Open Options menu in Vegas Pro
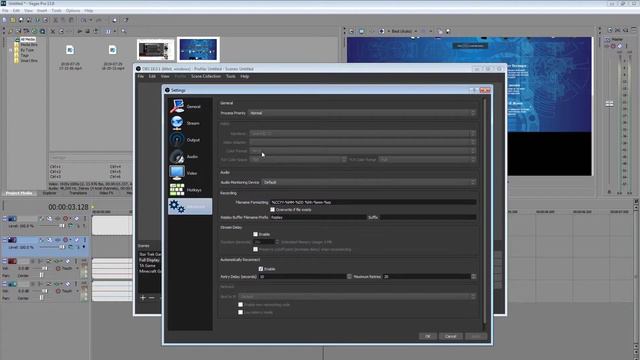Viewport: 640px width, 360px height. 73,11
